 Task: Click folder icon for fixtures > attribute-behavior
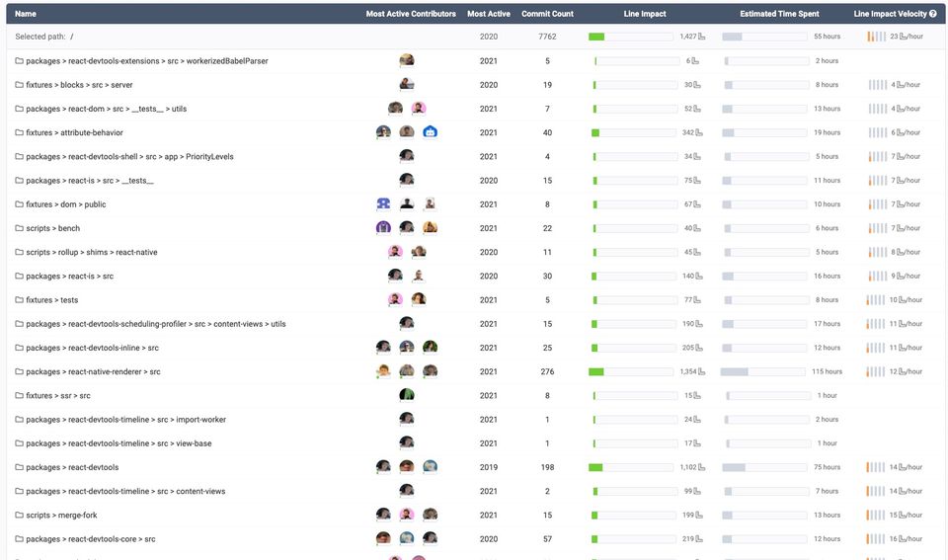tap(20, 132)
